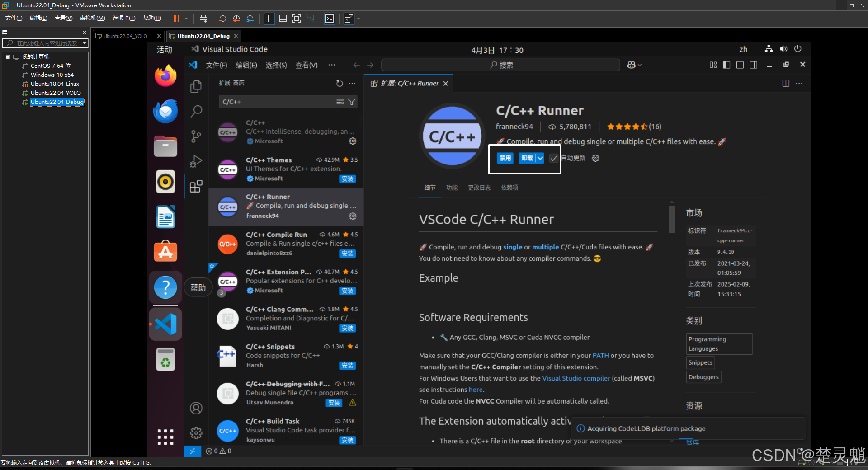868x470 pixels.
Task: Open the Source Control view
Action: point(196,136)
